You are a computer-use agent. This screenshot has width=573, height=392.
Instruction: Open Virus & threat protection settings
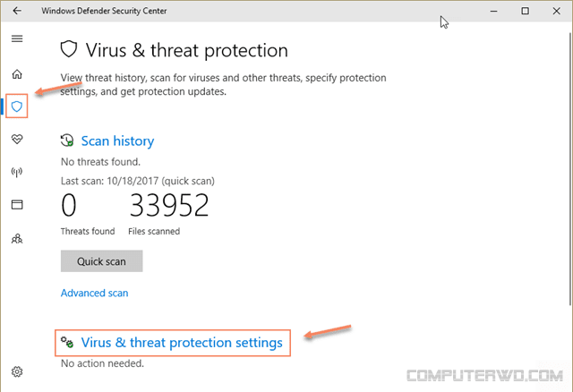coord(182,343)
